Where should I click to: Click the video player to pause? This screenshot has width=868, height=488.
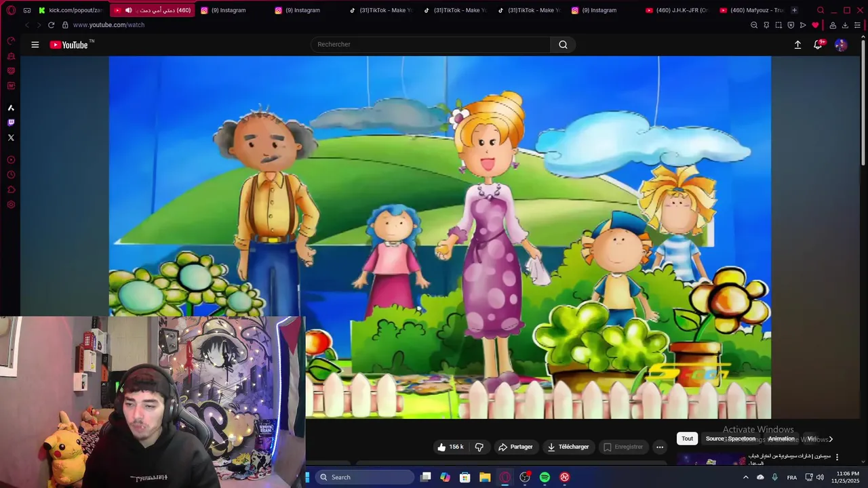pos(439,237)
